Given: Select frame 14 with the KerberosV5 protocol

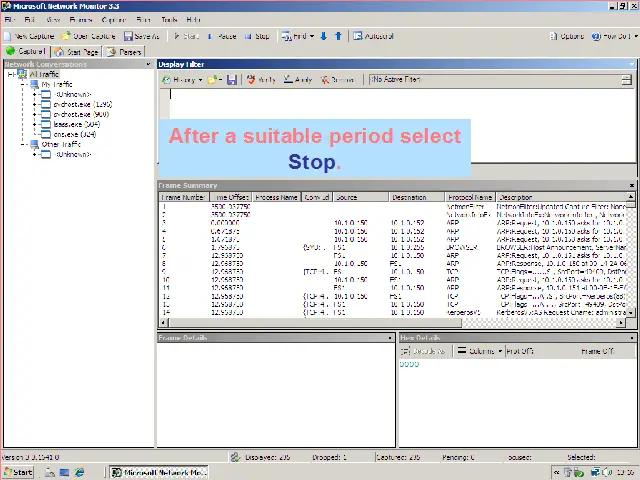Looking at the screenshot, I should (x=393, y=313).
